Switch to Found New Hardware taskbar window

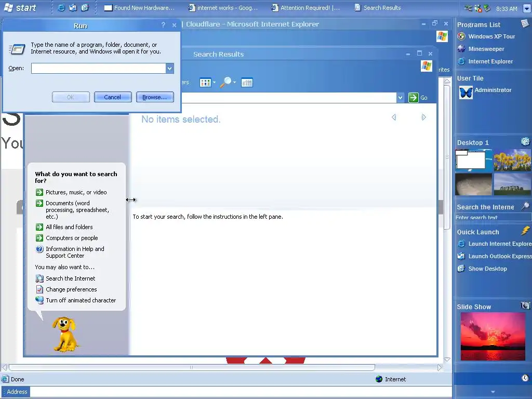pyautogui.click(x=139, y=7)
